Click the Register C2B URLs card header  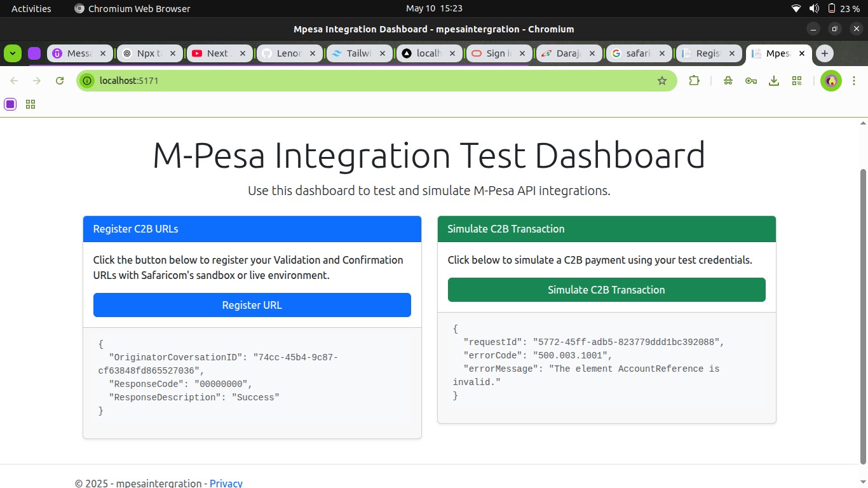coord(252,229)
